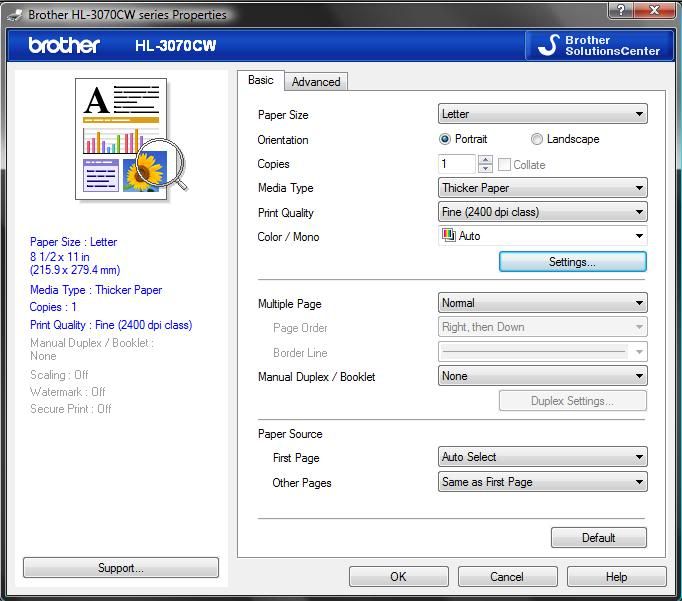Expand the Media Type dropdown
682x601 pixels.
542,188
